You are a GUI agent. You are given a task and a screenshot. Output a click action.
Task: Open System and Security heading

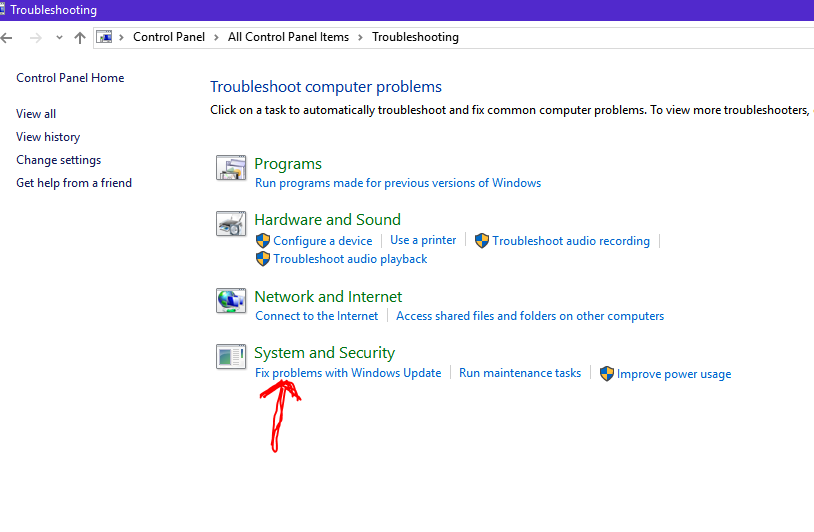324,353
